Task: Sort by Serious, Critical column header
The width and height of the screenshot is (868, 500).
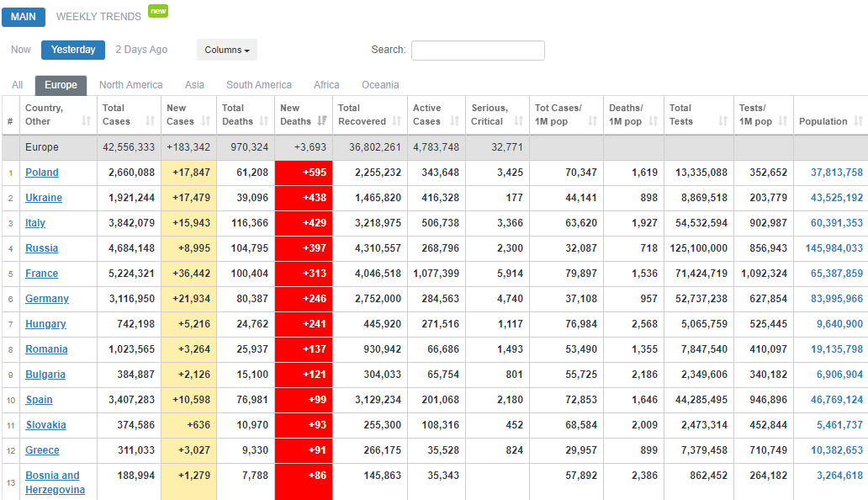Action: (x=490, y=114)
